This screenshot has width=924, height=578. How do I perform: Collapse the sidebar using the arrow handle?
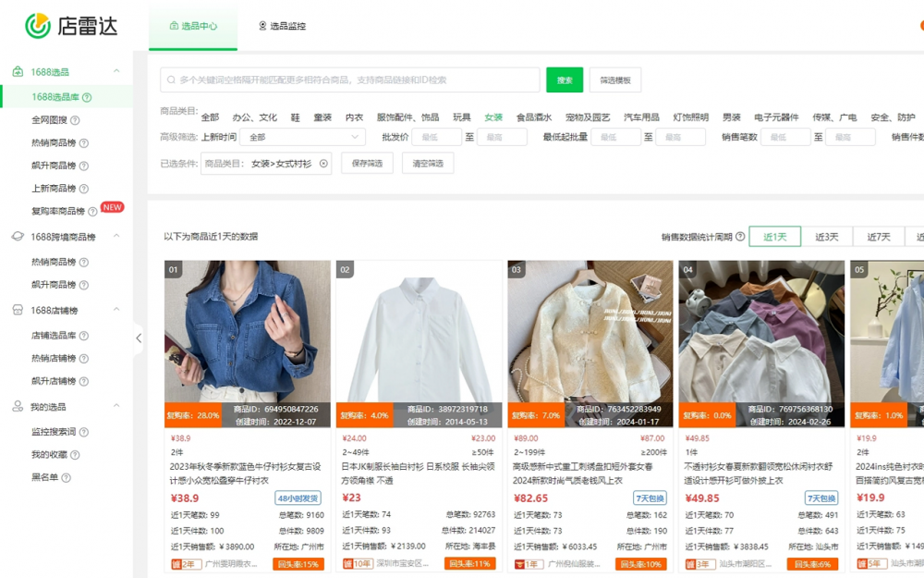tap(139, 338)
